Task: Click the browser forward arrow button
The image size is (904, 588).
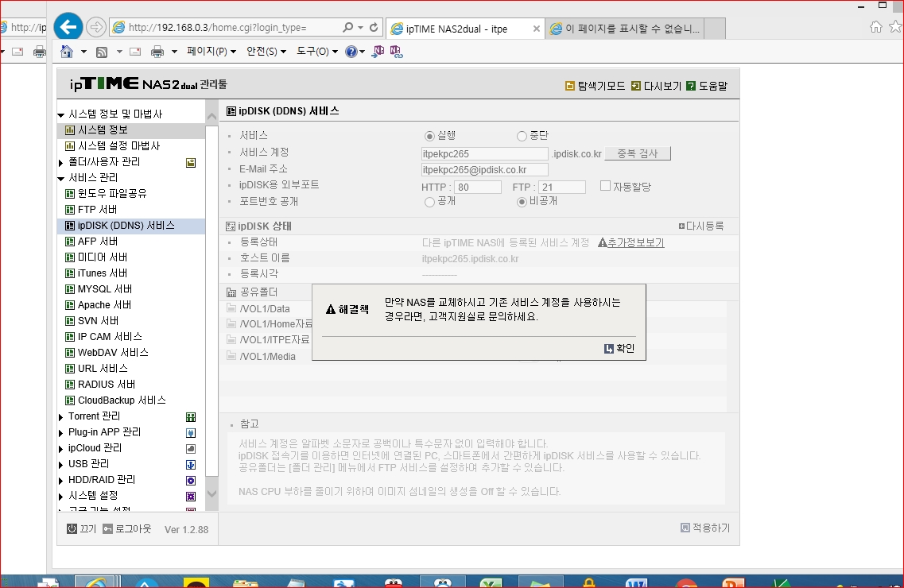Action: [95, 27]
